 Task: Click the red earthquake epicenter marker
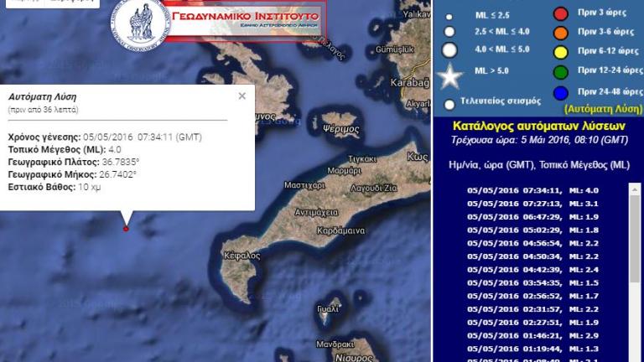(x=126, y=229)
